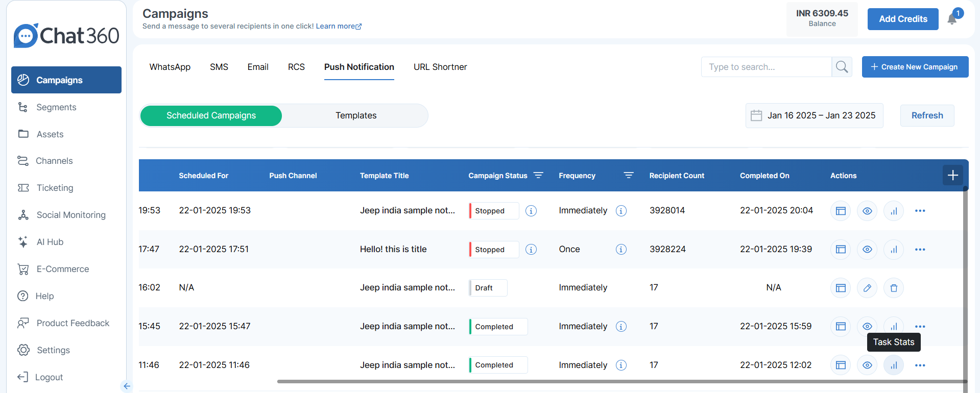Click the plus icon in table header
The height and width of the screenshot is (393, 980).
coord(953,176)
